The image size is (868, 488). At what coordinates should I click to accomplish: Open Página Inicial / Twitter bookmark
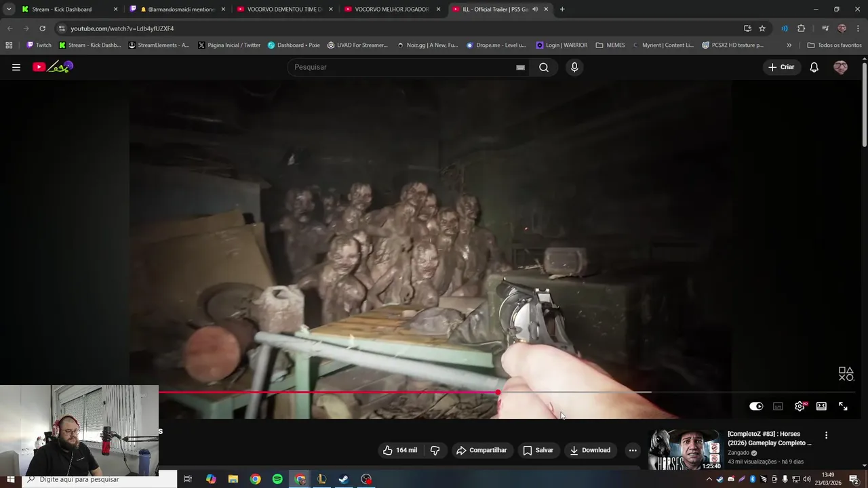point(229,45)
